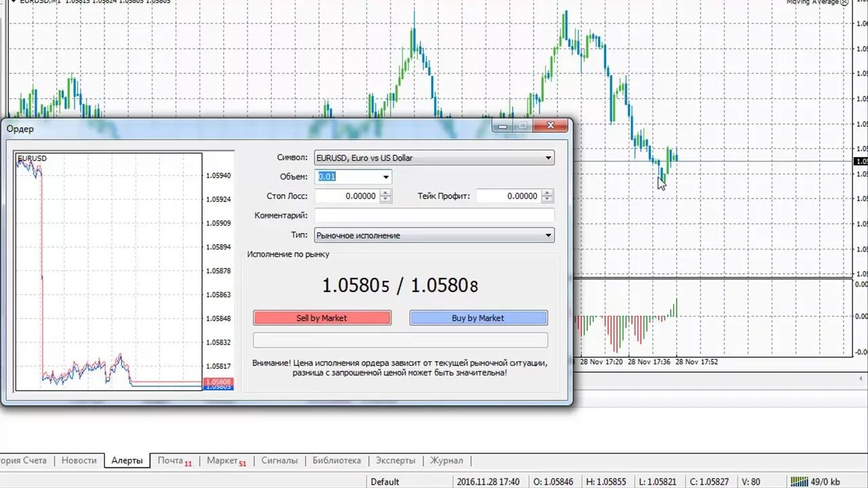Close the Ордер dialog
This screenshot has height=488, width=868.
point(551,125)
